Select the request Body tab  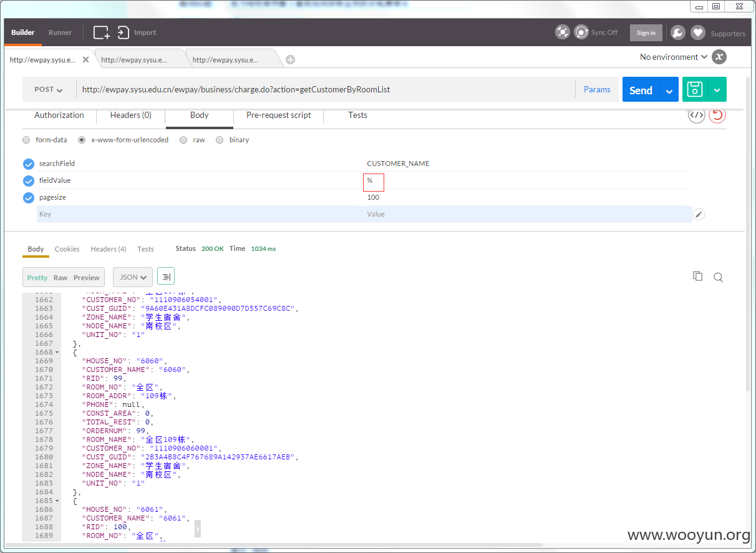(200, 115)
